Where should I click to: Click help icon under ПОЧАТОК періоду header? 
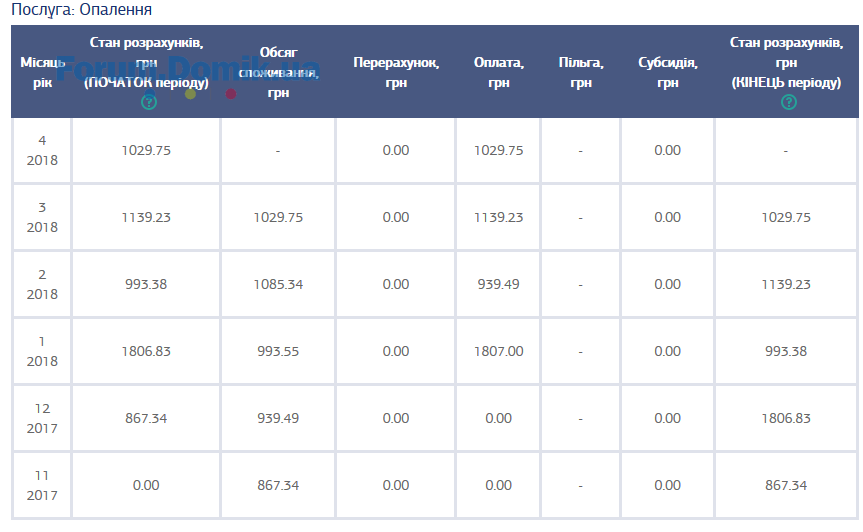click(149, 102)
